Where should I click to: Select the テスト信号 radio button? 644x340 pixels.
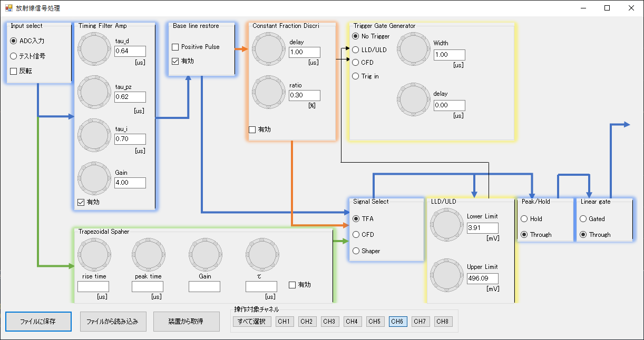pyautogui.click(x=14, y=56)
